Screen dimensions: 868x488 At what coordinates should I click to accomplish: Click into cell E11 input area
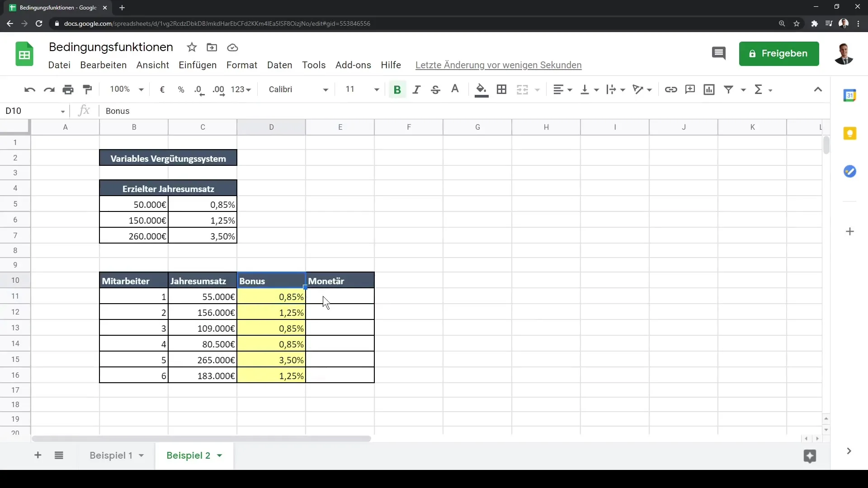pyautogui.click(x=340, y=297)
